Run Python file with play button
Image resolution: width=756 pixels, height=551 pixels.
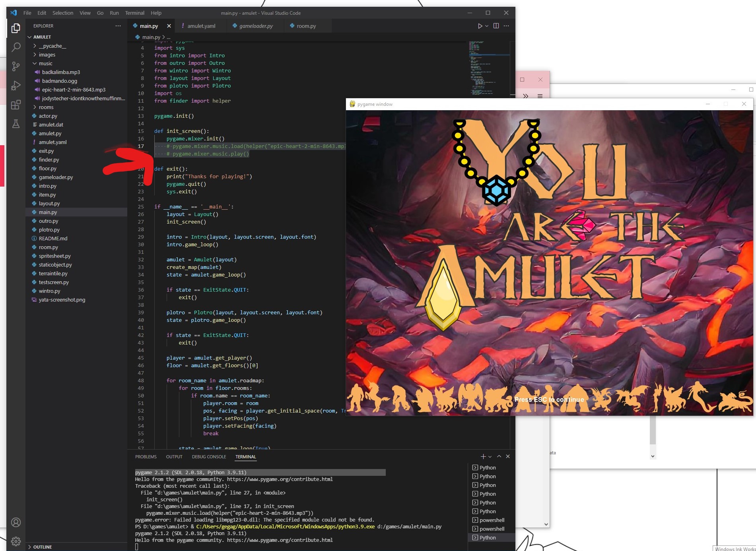click(480, 26)
